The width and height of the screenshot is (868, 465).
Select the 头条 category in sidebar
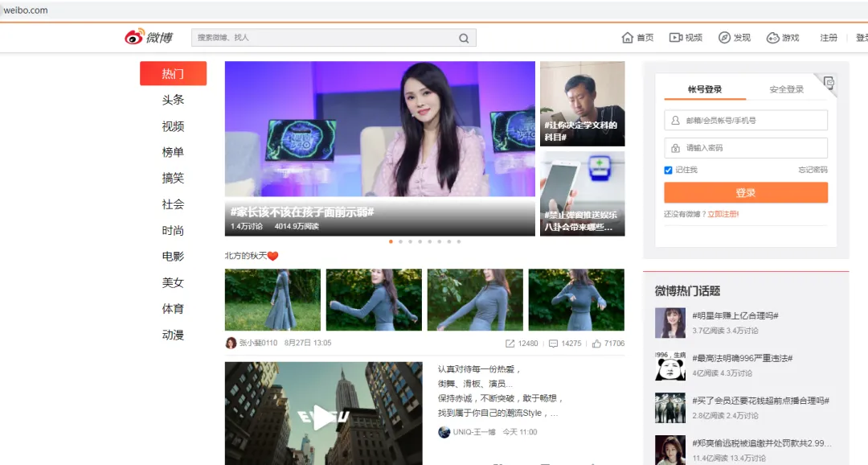point(174,100)
